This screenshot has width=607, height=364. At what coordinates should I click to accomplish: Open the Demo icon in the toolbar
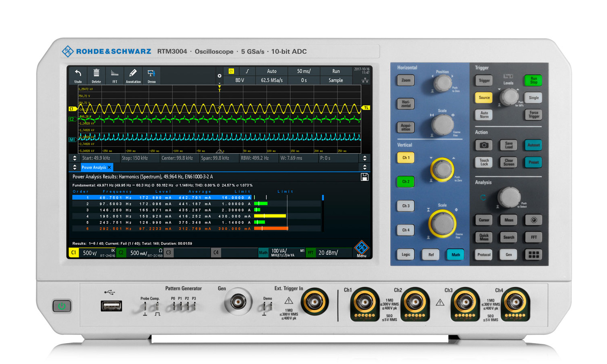point(151,76)
